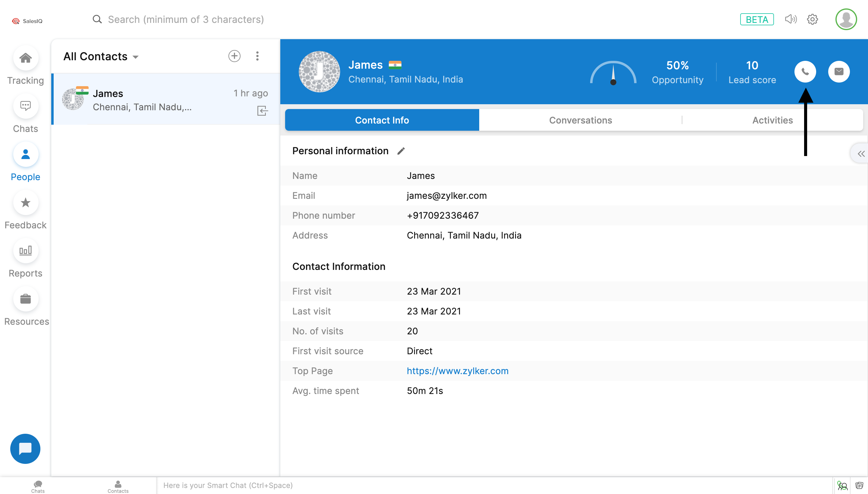
Task: Collapse side panel with double chevron
Action: pyautogui.click(x=861, y=154)
